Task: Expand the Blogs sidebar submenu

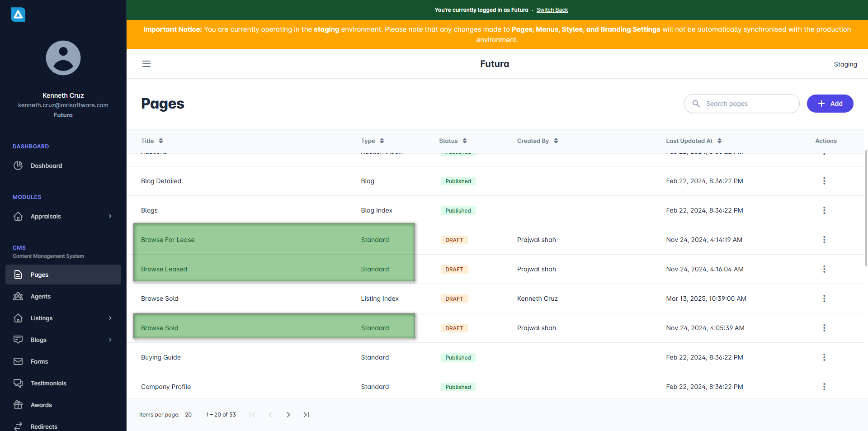Action: point(110,340)
